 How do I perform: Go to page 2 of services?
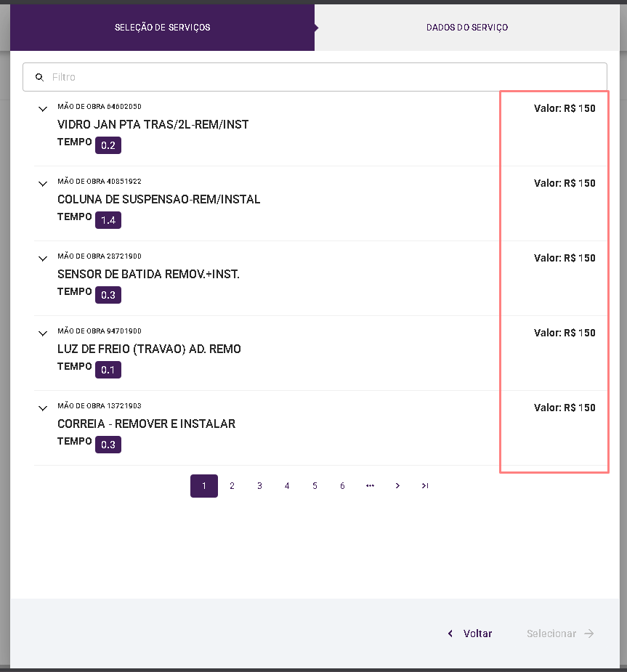point(232,486)
